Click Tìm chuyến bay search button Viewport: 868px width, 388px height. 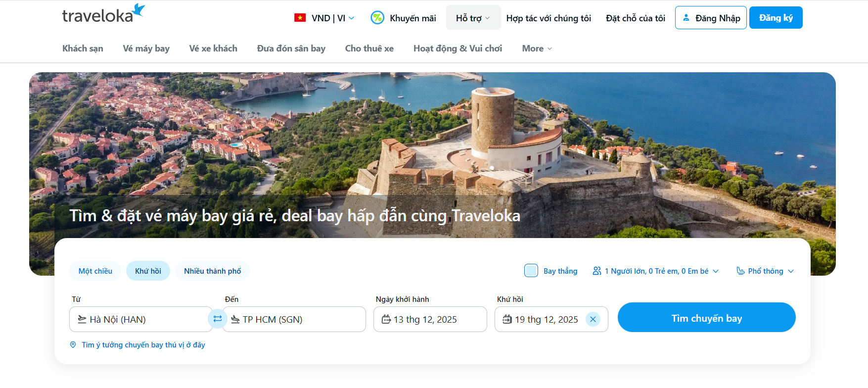click(x=707, y=317)
